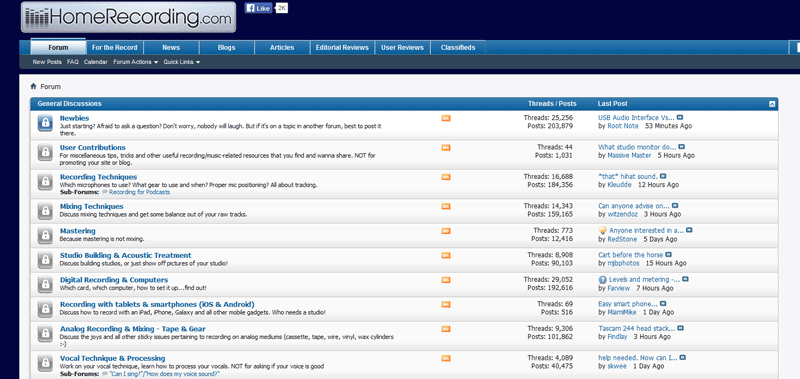Screen dimensions: 800x379
Task: Click the Mixing Techniques forum status icon
Action: point(45,210)
